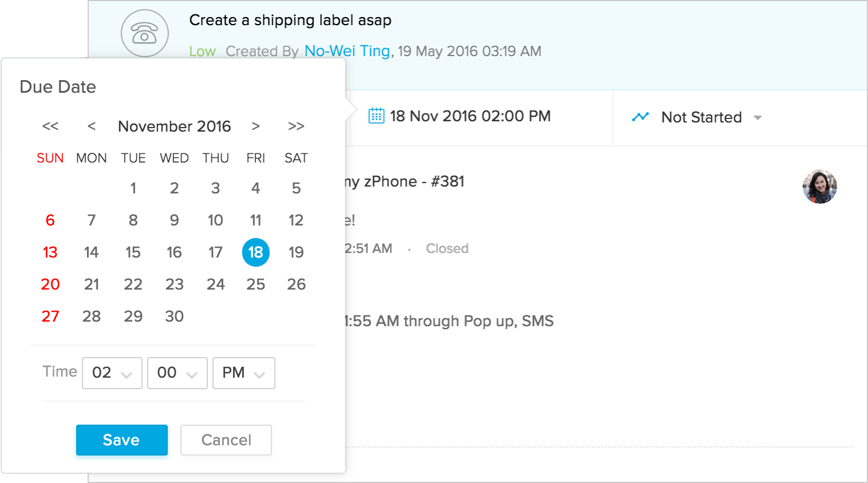Click the phone call task icon
Viewport: 868px width, 483px height.
[x=145, y=34]
